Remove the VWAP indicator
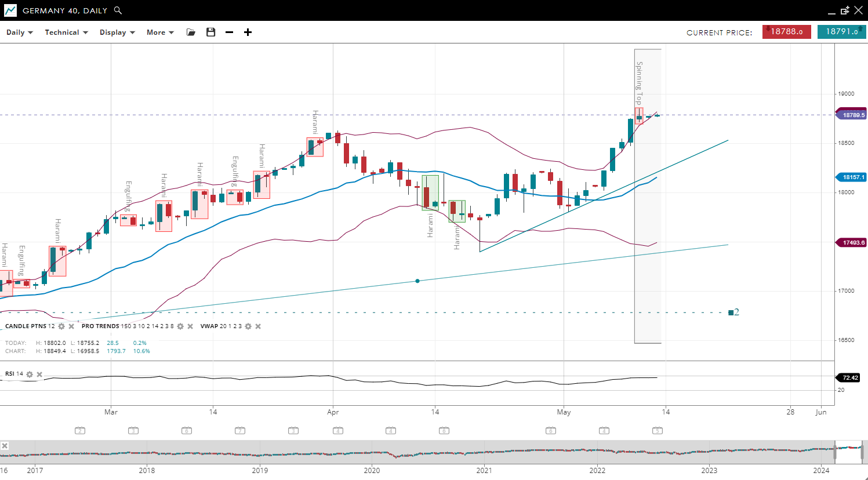The width and height of the screenshot is (868, 480). (258, 326)
